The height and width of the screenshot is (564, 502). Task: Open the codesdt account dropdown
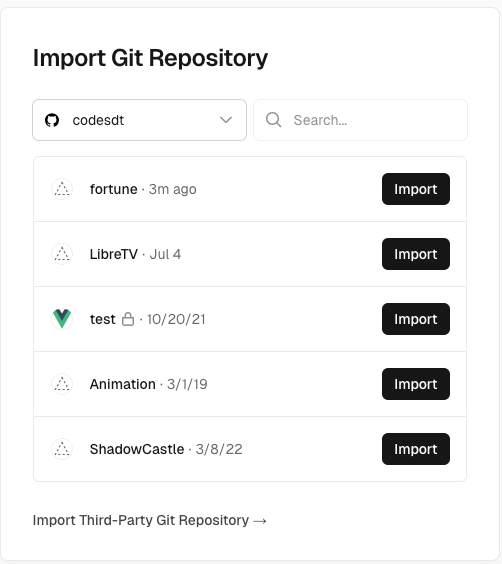(140, 120)
